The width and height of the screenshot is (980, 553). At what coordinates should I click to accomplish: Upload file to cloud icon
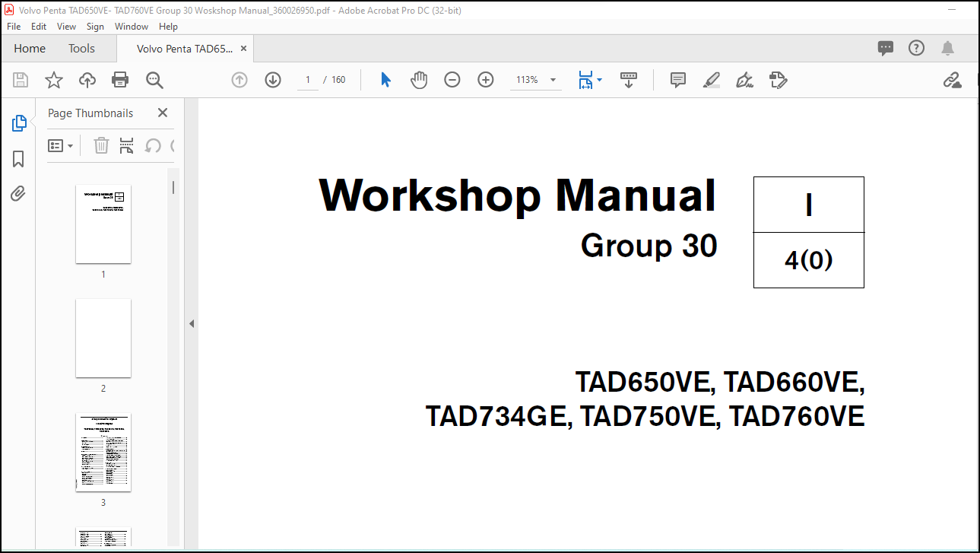coord(87,80)
